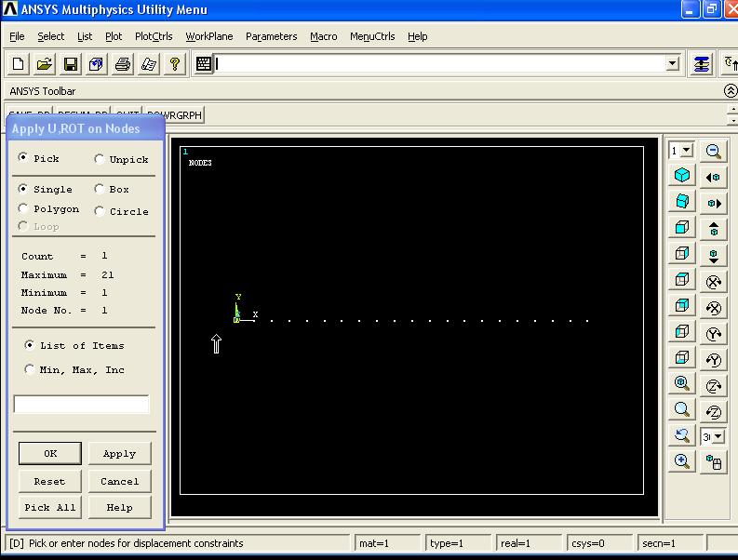Pan model up with up-arrow cube icon
This screenshot has height=560, width=738.
pyautogui.click(x=713, y=229)
